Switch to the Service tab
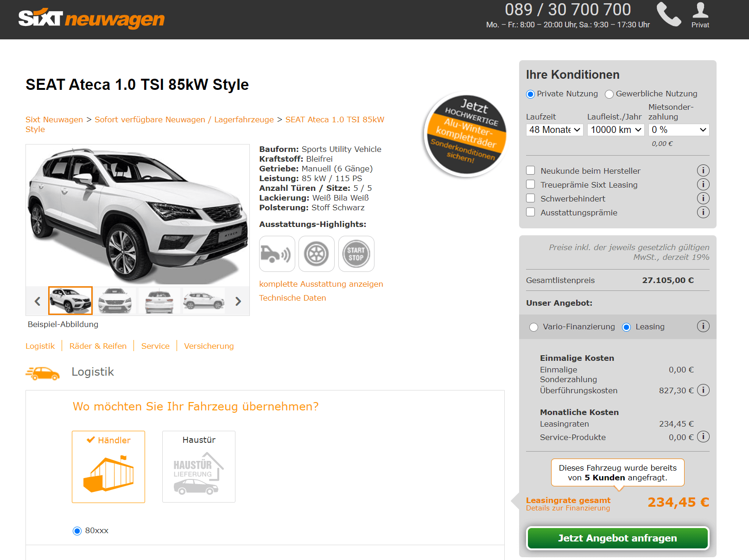 coord(155,346)
